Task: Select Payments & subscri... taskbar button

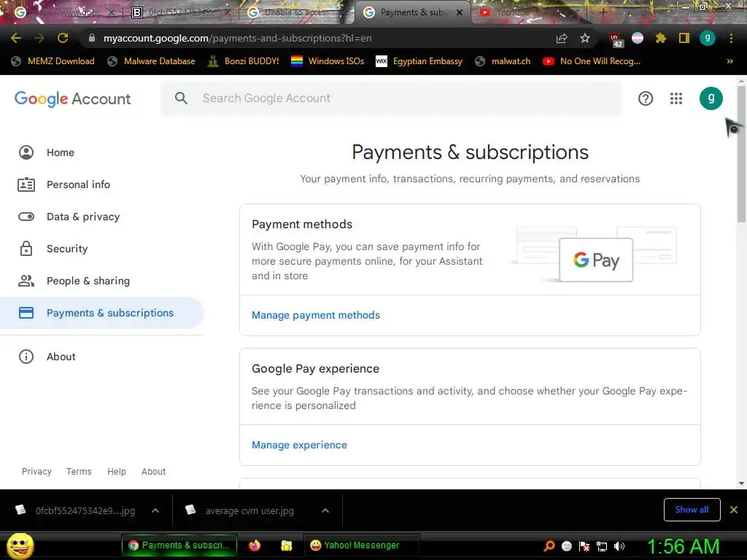Action: coord(179,545)
